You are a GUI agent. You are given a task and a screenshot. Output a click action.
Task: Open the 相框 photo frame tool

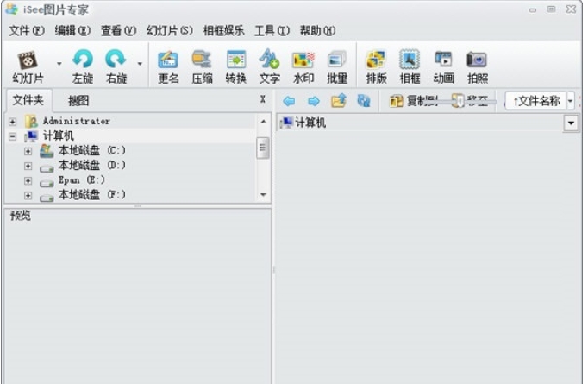tap(410, 67)
